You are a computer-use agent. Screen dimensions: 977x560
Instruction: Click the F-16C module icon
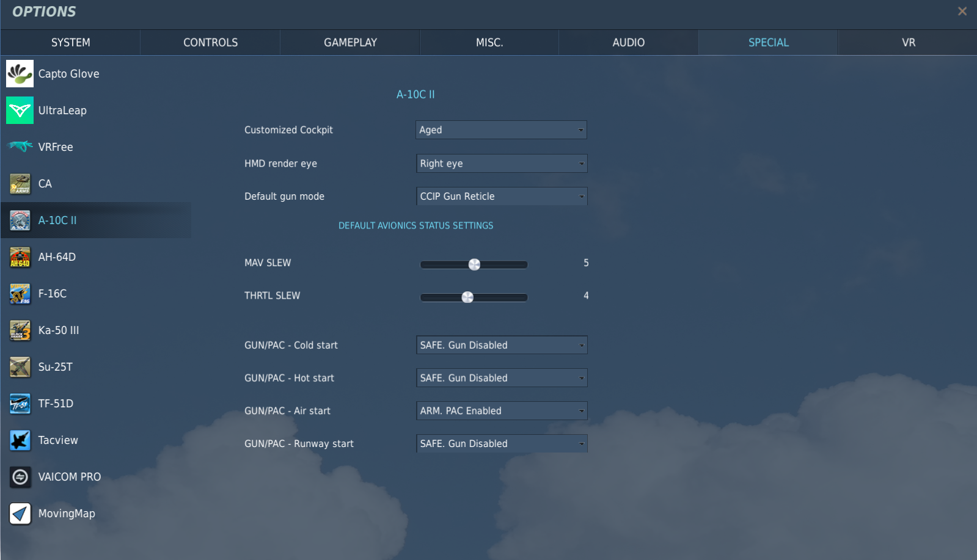(20, 294)
